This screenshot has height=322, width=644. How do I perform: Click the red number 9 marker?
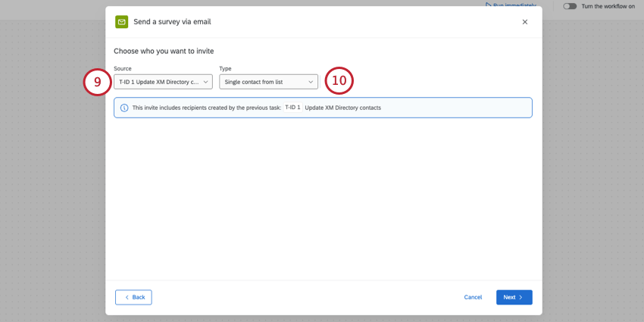(98, 82)
